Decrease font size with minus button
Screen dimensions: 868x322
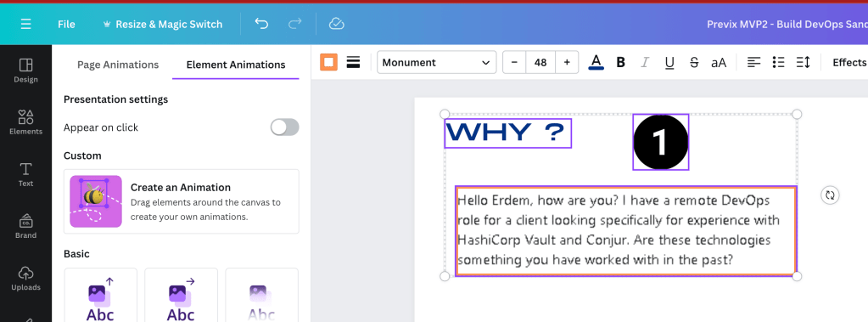click(x=514, y=62)
